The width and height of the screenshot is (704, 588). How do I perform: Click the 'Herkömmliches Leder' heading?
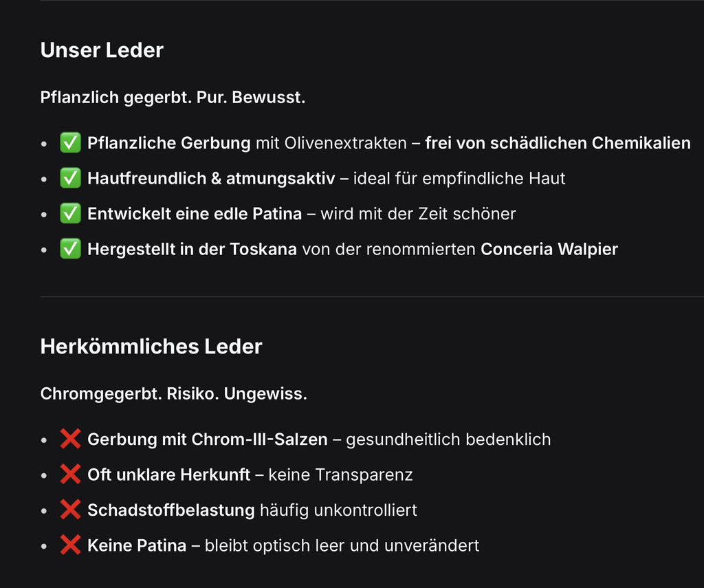coord(151,347)
